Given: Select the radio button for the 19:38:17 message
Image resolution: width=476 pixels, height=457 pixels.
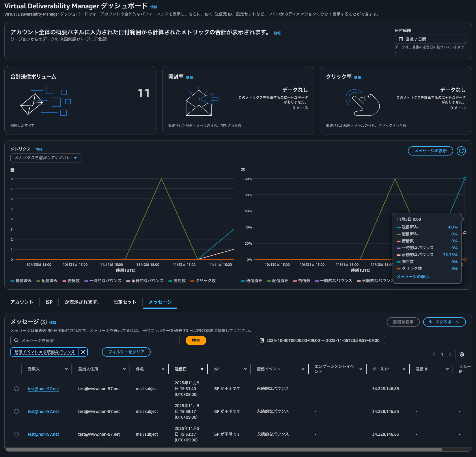Looking at the screenshot, I should 16,411.
